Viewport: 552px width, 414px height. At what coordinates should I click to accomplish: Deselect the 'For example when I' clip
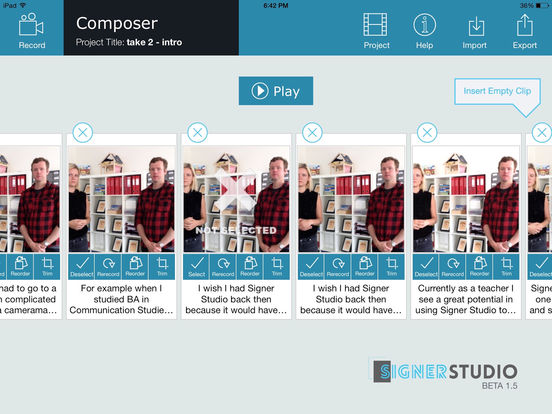coord(82,267)
